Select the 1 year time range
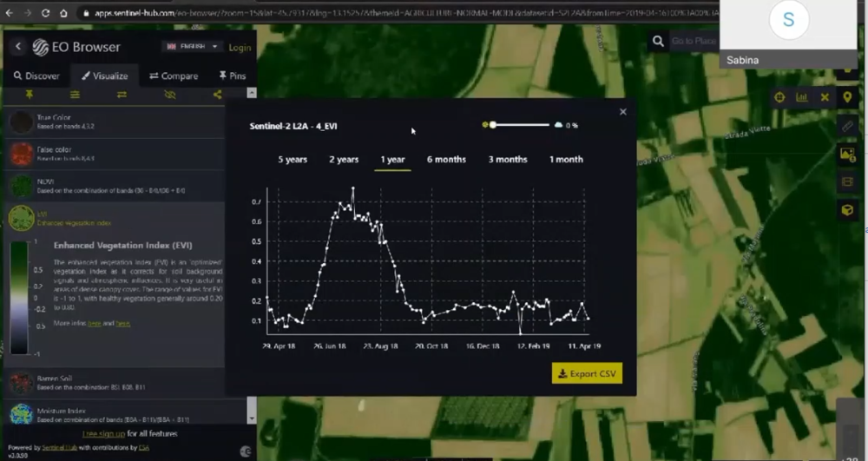The image size is (868, 461). point(392,160)
